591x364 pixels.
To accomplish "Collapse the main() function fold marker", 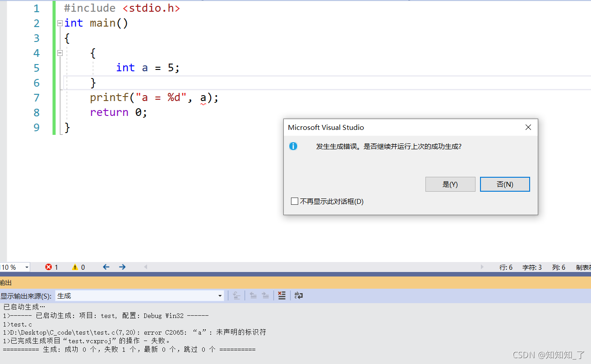I will click(x=60, y=23).
